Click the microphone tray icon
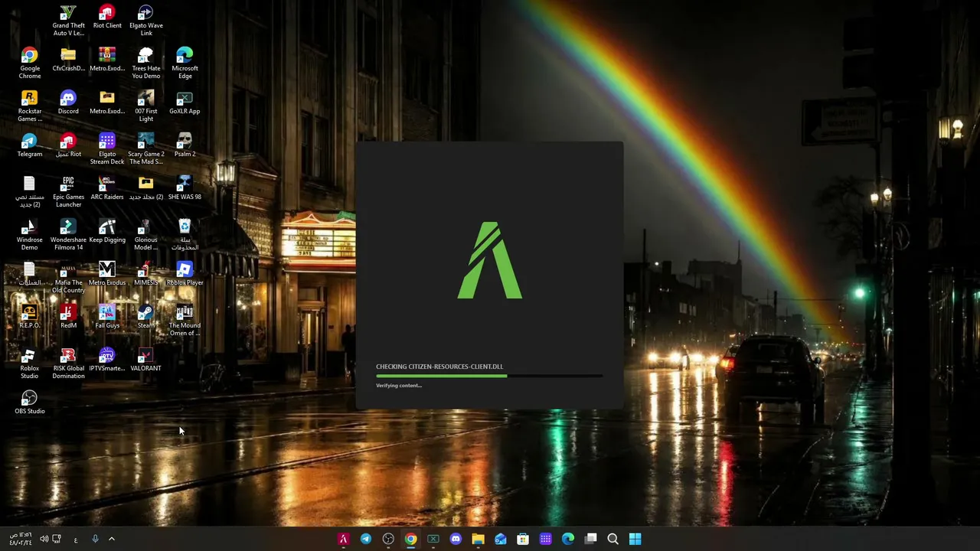This screenshot has height=551, width=980. (95, 539)
